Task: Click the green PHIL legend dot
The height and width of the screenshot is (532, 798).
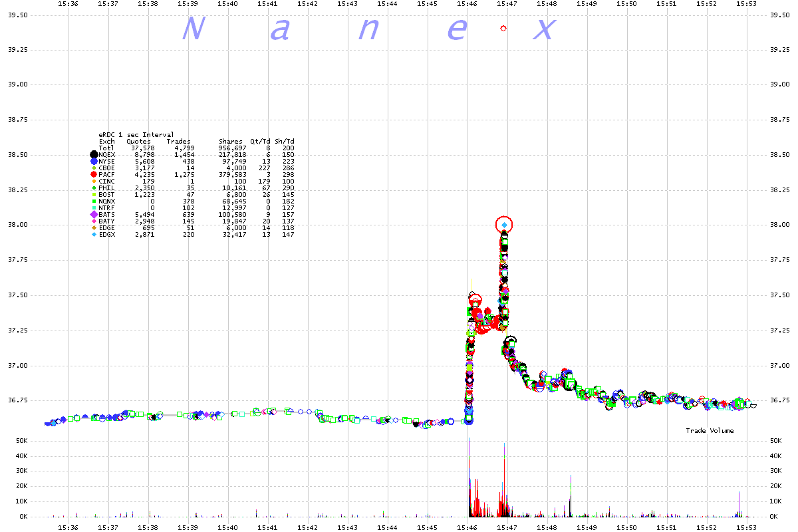Action: pos(94,188)
